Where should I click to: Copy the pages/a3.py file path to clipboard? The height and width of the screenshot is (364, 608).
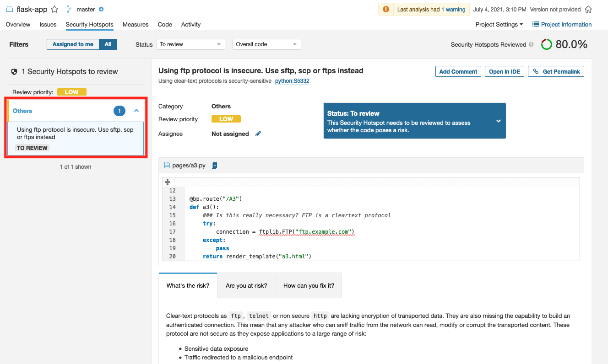coord(215,165)
